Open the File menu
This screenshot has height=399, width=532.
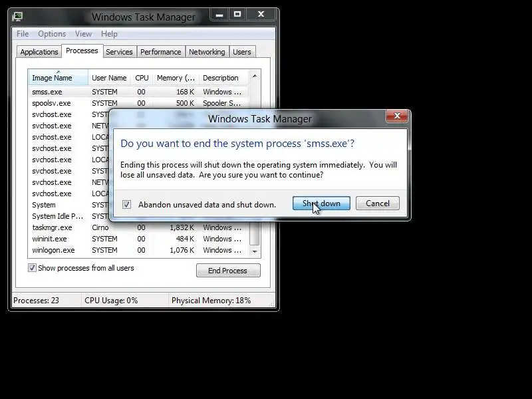23,34
